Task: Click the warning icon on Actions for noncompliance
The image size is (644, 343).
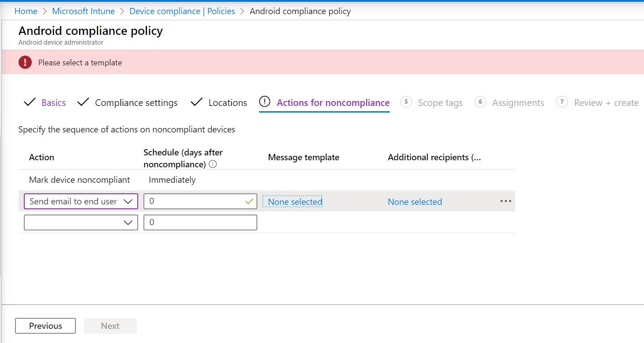Action: tap(264, 102)
